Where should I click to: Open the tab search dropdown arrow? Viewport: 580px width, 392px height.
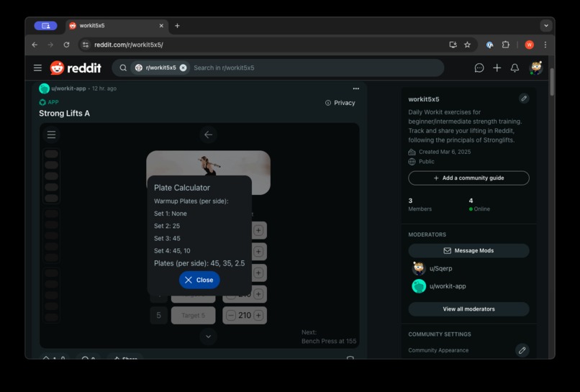point(546,25)
